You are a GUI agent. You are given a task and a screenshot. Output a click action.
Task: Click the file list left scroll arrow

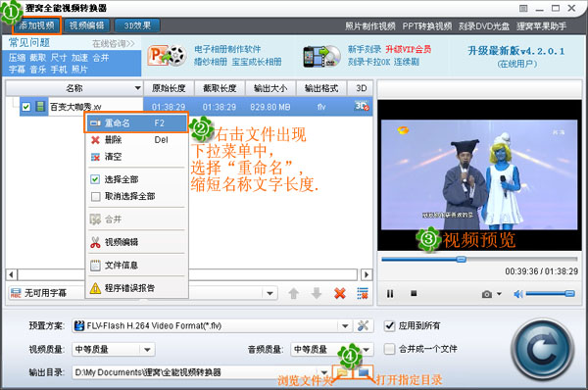click(11, 274)
